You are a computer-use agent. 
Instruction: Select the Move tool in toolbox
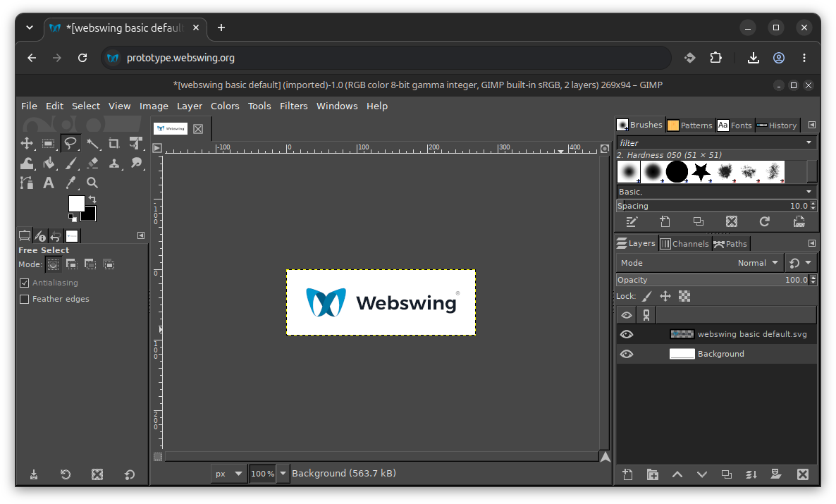pyautogui.click(x=27, y=143)
